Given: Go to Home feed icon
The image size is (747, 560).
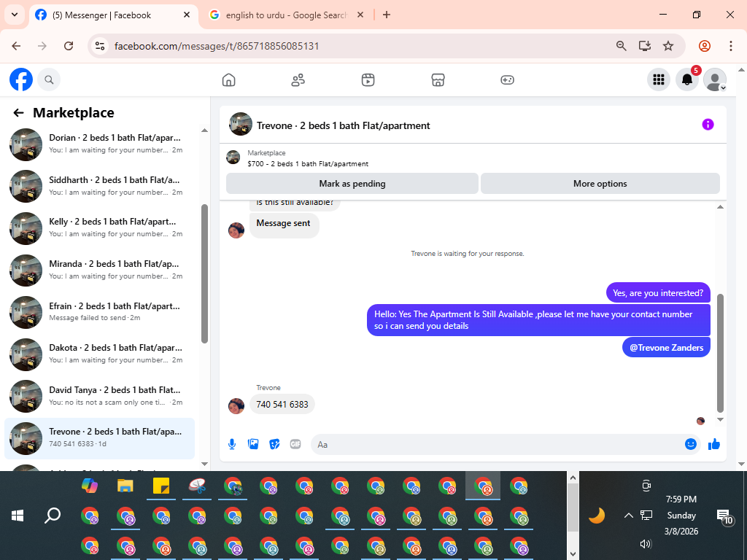Looking at the screenshot, I should (x=228, y=79).
